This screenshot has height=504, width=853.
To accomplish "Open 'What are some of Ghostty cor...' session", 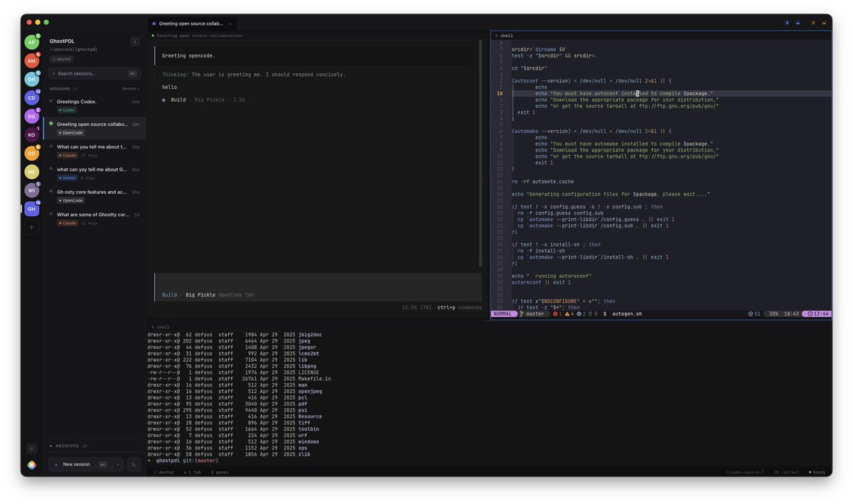I will pos(94,218).
